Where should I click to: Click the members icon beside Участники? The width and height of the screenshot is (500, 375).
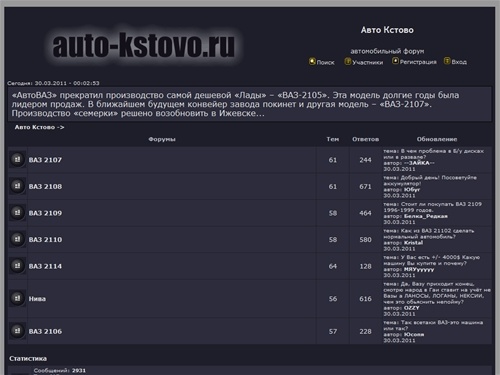click(x=348, y=62)
